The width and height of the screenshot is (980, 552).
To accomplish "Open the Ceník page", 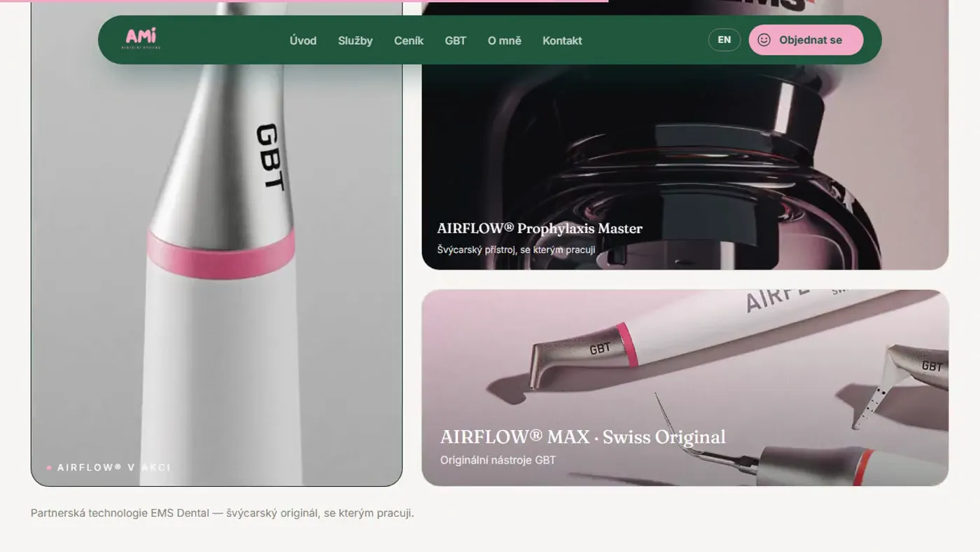I will point(409,41).
